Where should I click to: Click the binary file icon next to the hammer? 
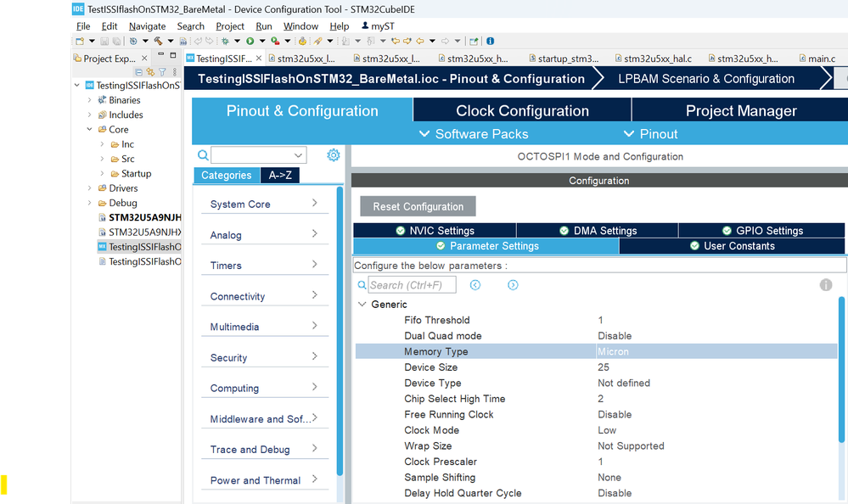click(183, 41)
